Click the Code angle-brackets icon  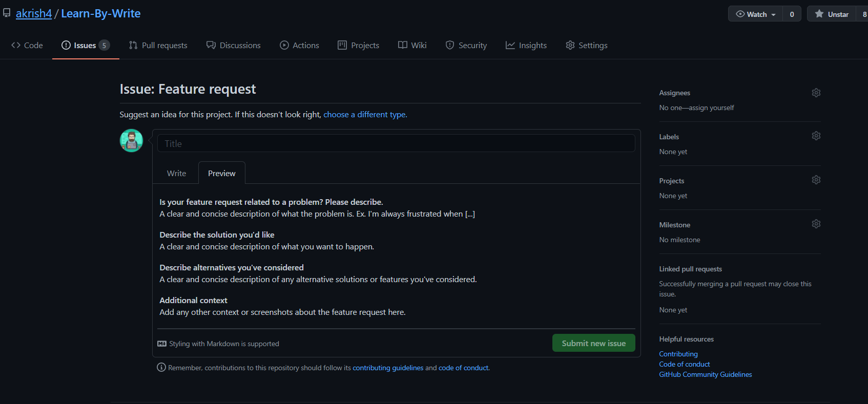coord(16,45)
